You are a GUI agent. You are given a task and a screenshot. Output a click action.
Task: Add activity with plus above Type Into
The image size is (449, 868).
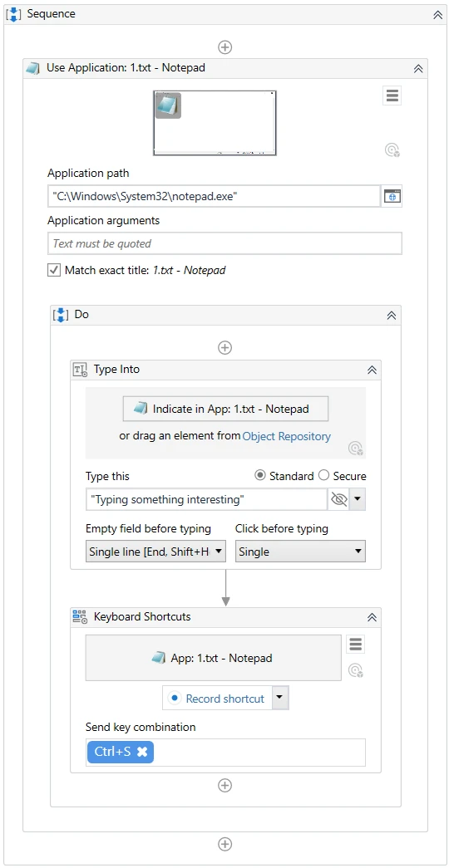[224, 348]
